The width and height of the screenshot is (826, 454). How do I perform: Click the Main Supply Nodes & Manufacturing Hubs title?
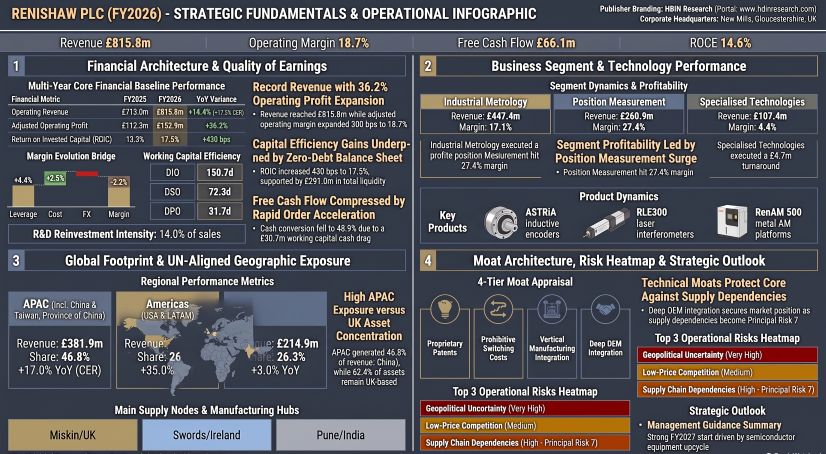[207, 410]
